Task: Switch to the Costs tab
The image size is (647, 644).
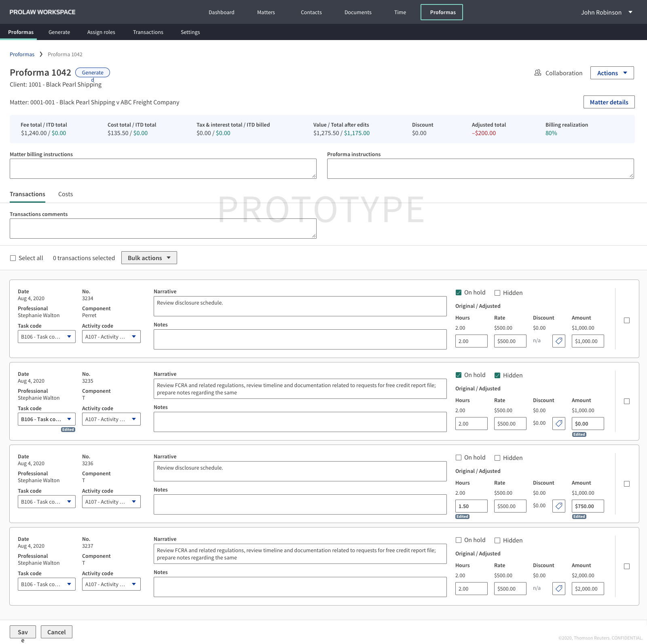Action: point(65,194)
